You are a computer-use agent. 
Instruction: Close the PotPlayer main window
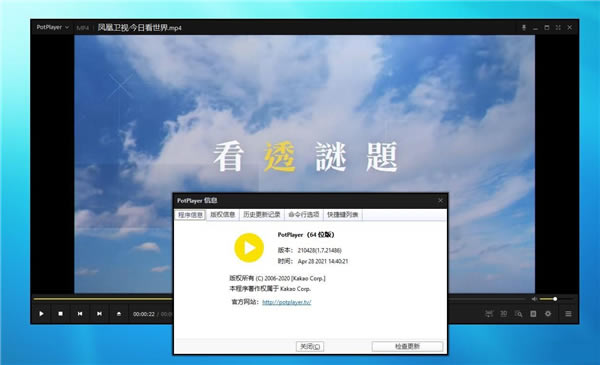570,28
